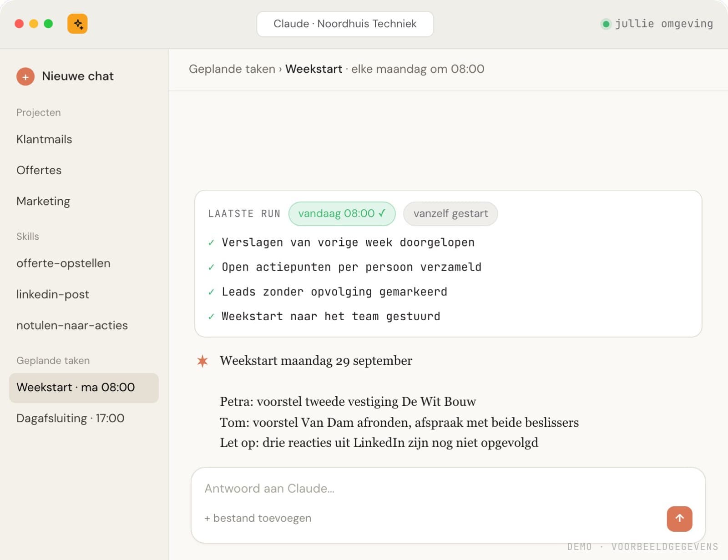Select the linkedin-post skill

pyautogui.click(x=53, y=294)
